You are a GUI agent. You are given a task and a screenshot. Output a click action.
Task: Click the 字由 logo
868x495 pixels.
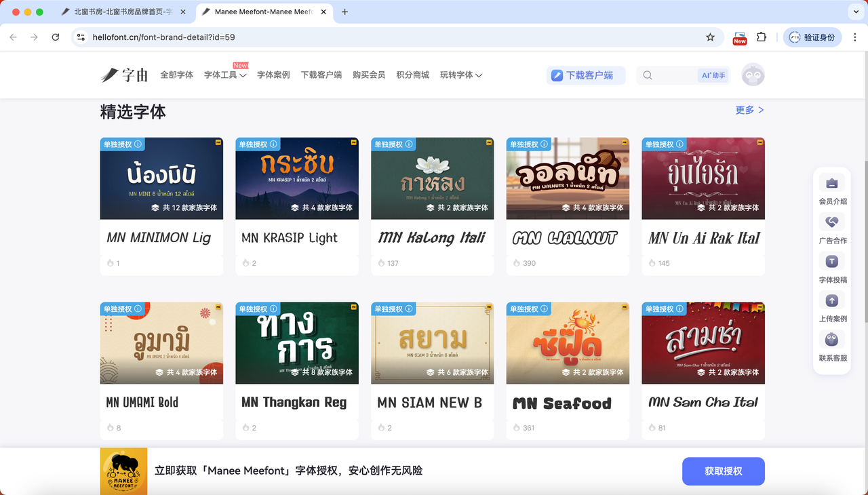pyautogui.click(x=125, y=75)
